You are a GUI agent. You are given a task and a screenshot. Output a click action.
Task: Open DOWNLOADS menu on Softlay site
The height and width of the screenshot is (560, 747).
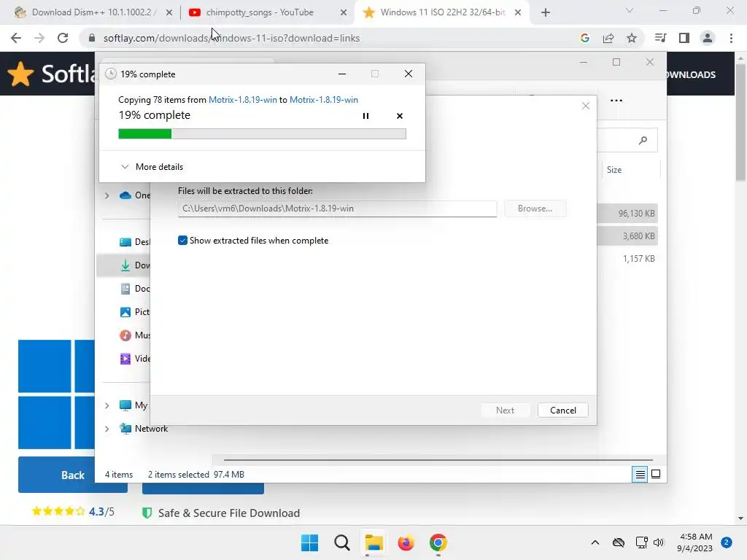[x=692, y=75]
